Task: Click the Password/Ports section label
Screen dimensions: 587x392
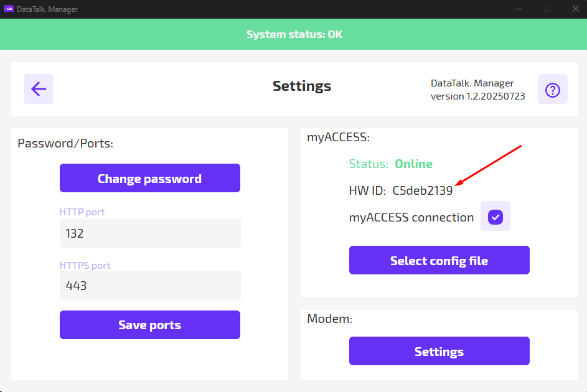Action: tap(65, 143)
